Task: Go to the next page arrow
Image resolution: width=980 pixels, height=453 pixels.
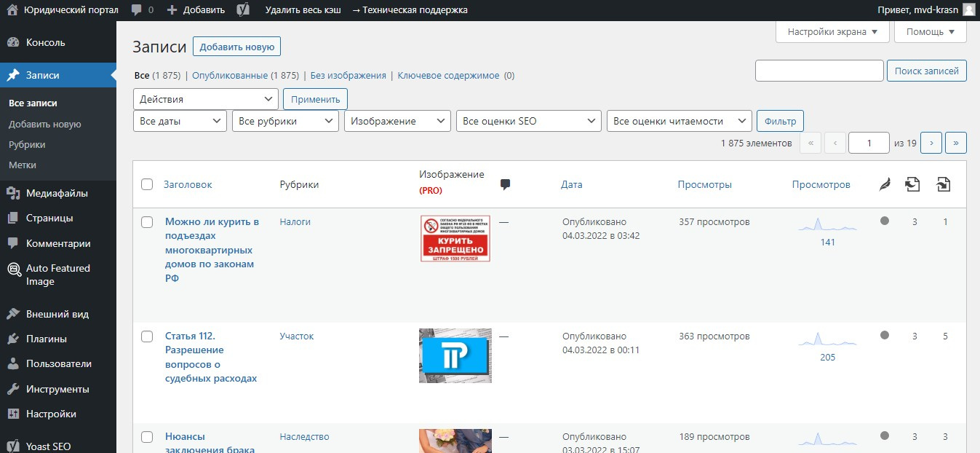Action: coord(931,143)
